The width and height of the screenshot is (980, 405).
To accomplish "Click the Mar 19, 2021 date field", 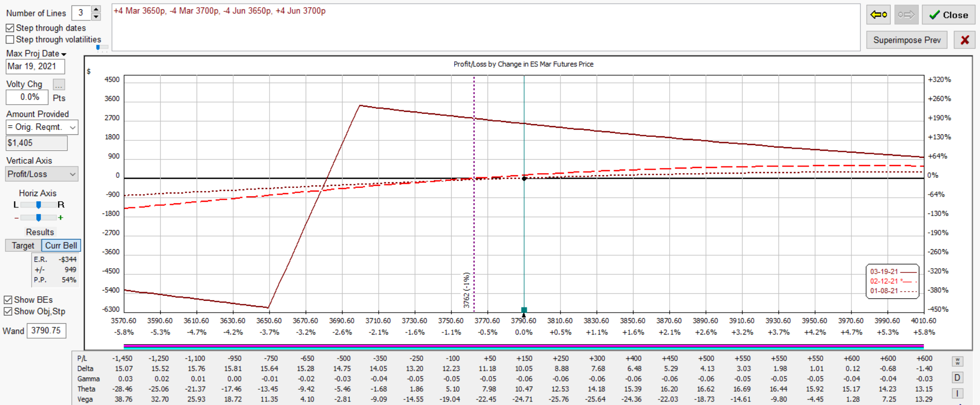I will tap(35, 67).
